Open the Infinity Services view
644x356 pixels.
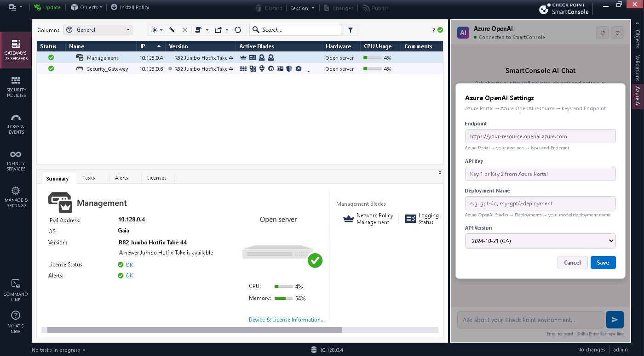pyautogui.click(x=16, y=160)
